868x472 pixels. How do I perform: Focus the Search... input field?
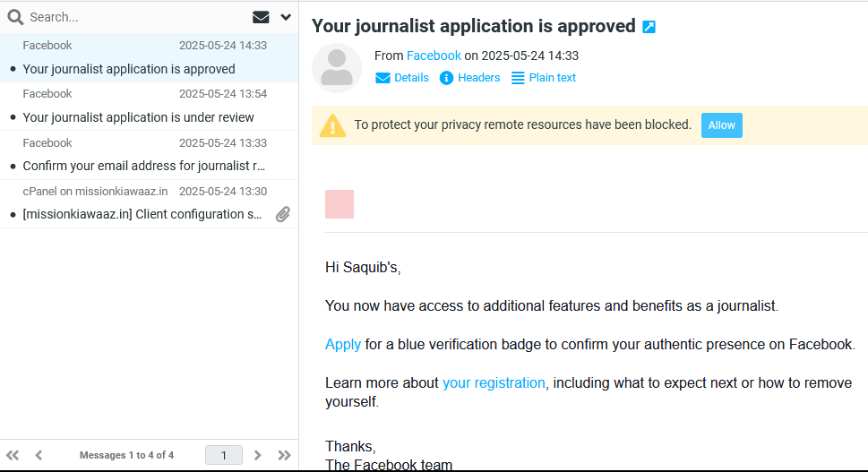tap(137, 17)
